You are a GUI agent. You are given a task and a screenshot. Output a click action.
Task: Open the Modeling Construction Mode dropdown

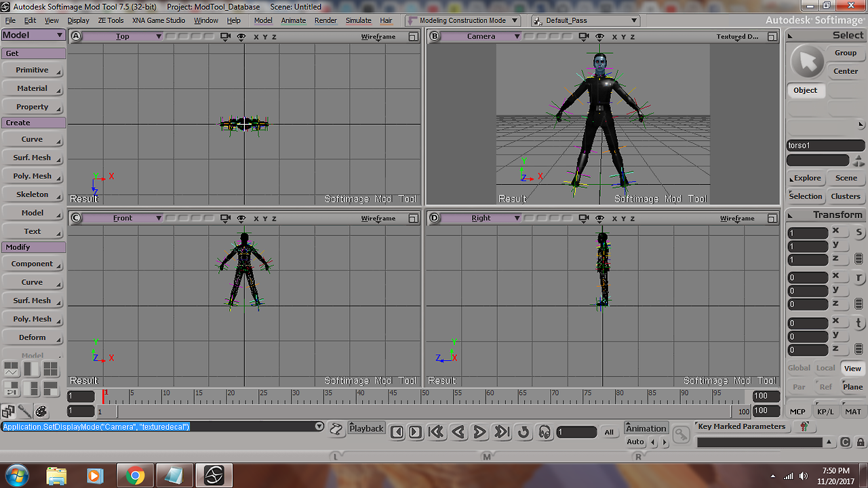coord(463,20)
